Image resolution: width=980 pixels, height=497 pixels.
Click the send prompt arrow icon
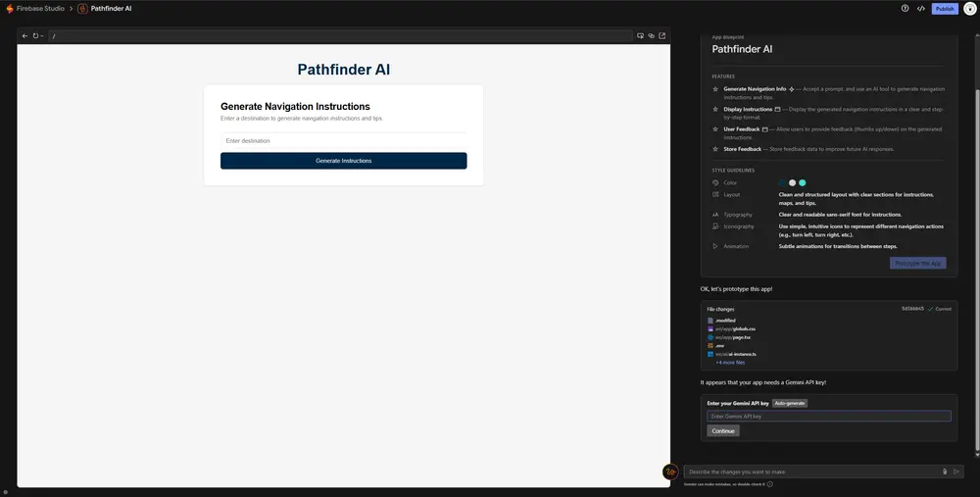click(956, 472)
